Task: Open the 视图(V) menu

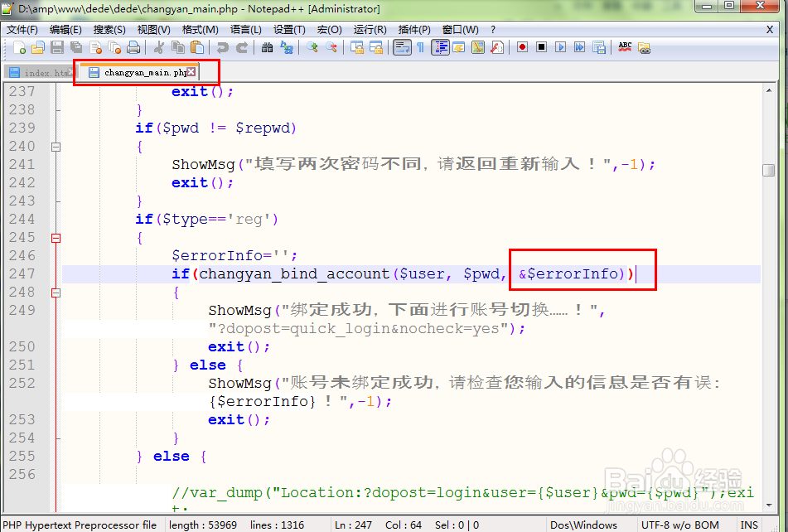Action: click(154, 30)
